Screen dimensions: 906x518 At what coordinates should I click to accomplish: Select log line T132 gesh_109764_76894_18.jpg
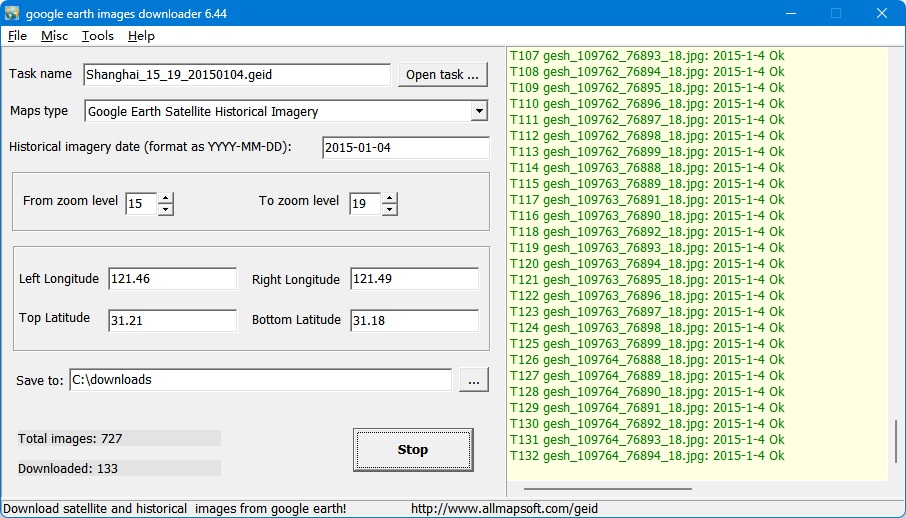(647, 456)
